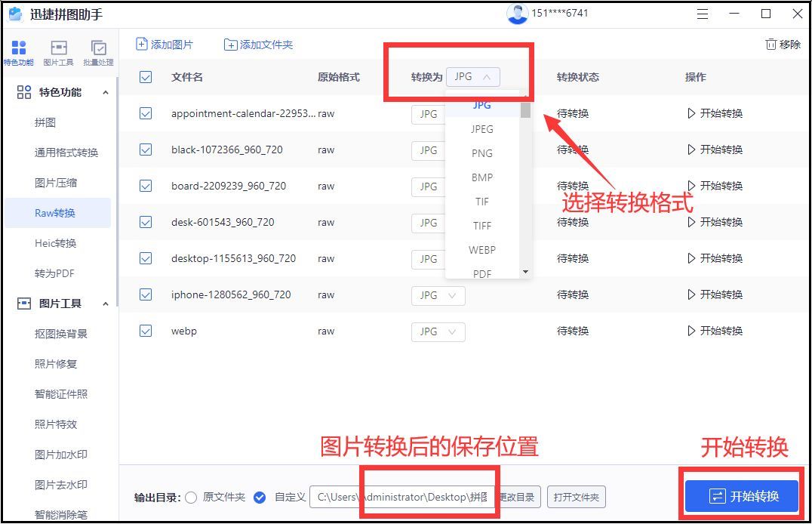Open format dropdown for iphone-1280562 row
Image resolution: width=812 pixels, height=524 pixels.
coord(438,295)
